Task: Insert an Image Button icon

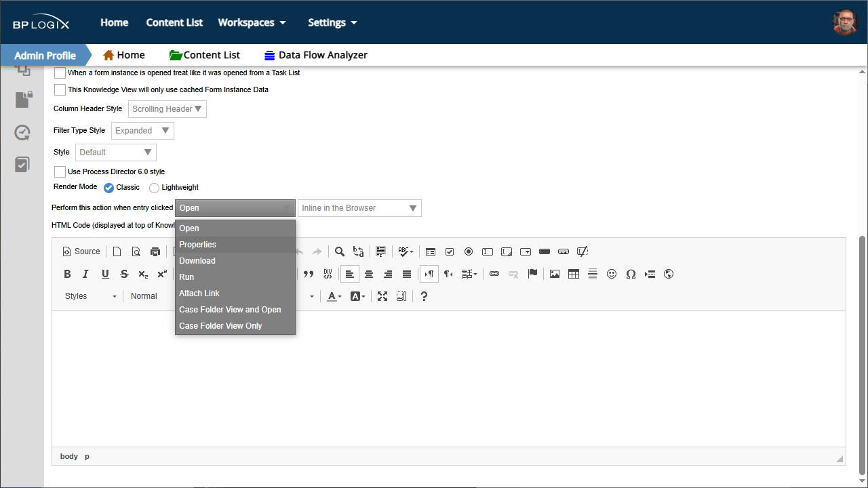Action: 564,251
